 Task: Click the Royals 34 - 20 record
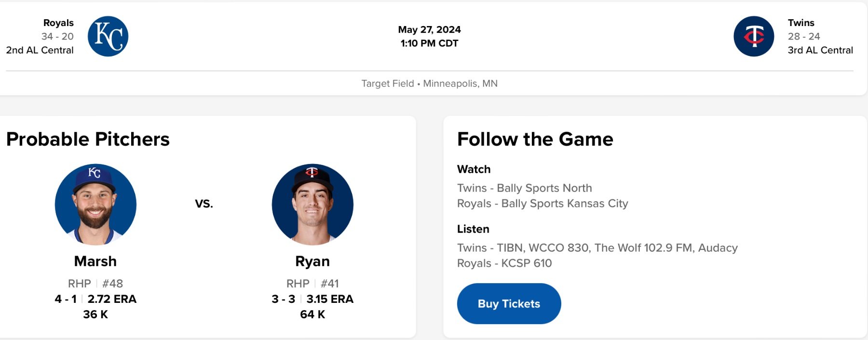coord(57,36)
